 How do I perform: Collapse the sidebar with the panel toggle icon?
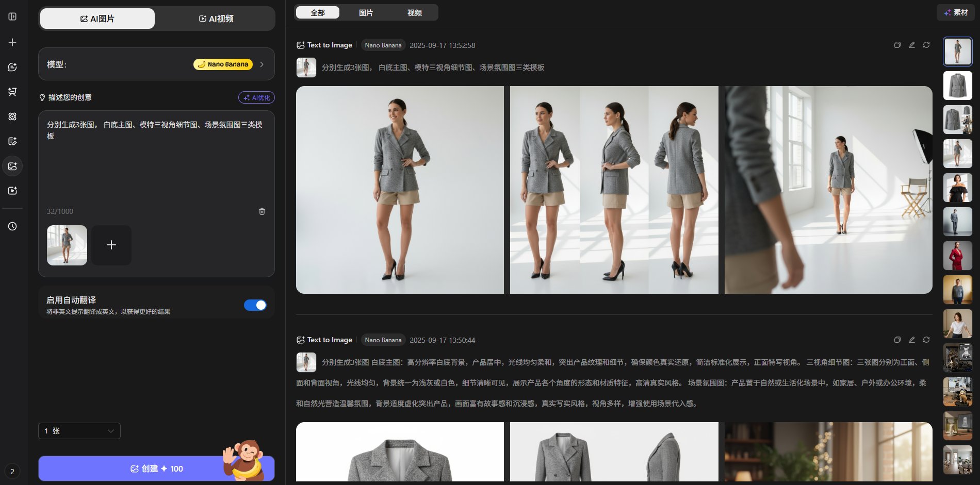(x=12, y=16)
